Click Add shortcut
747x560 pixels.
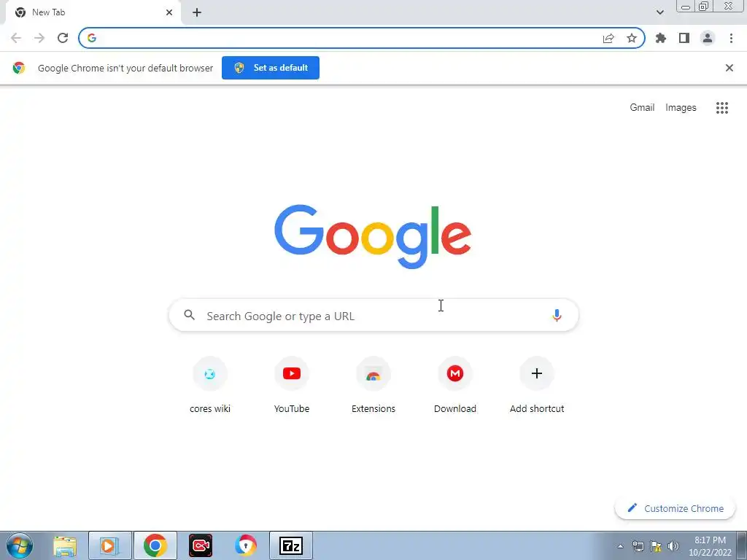(x=537, y=385)
